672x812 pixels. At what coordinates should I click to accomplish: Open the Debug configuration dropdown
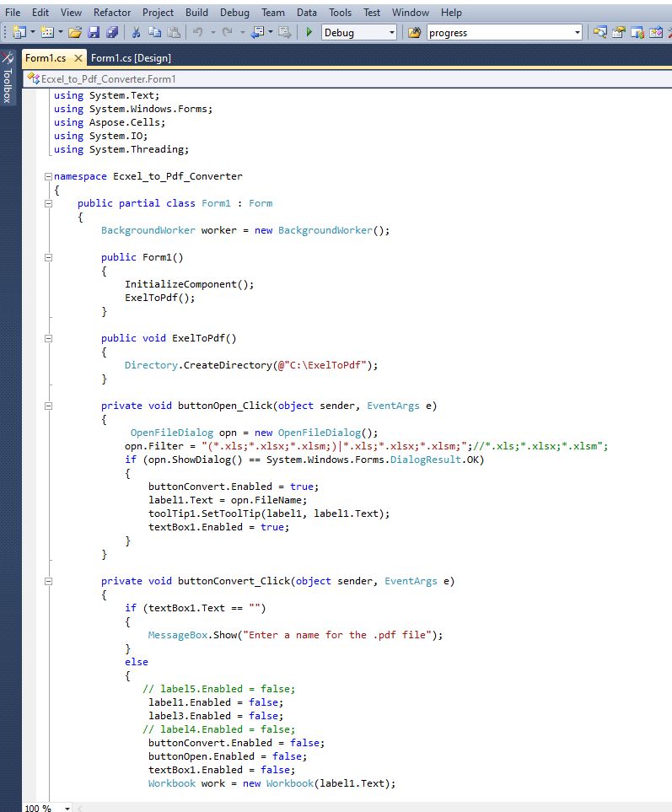point(391,33)
